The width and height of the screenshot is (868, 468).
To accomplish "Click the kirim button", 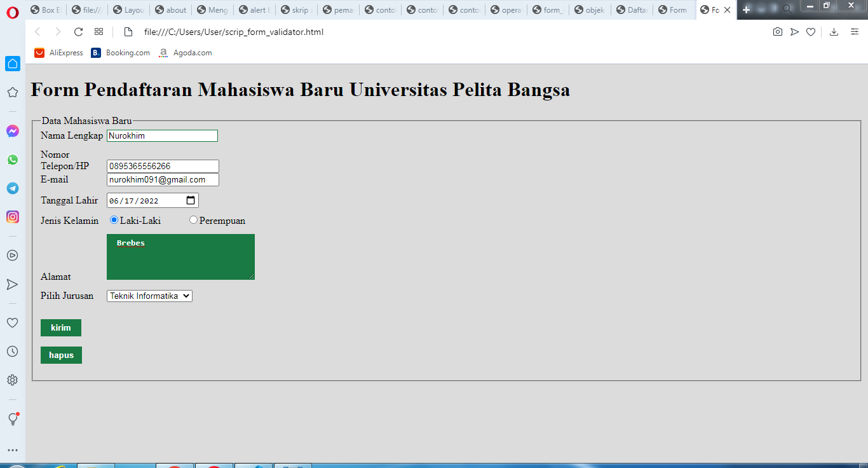I will pyautogui.click(x=60, y=327).
